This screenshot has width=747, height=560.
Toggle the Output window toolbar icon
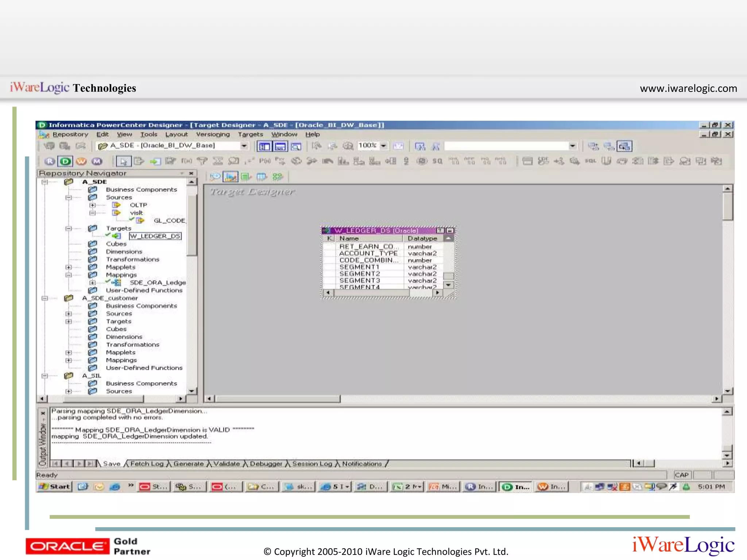tap(280, 147)
